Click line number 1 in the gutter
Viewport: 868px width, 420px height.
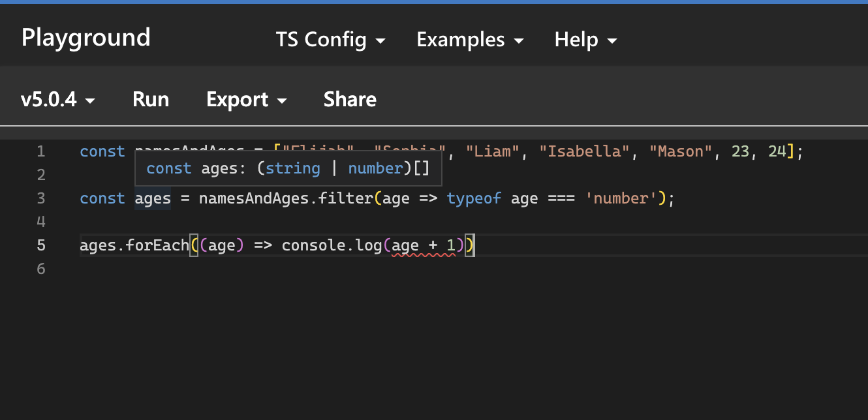[40, 151]
